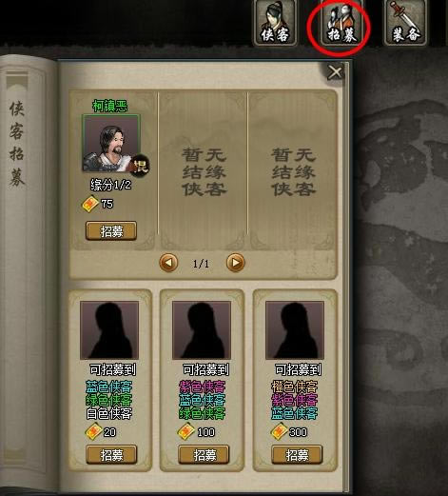Click 招募 button for 20 cost
448x496 pixels.
111,455
